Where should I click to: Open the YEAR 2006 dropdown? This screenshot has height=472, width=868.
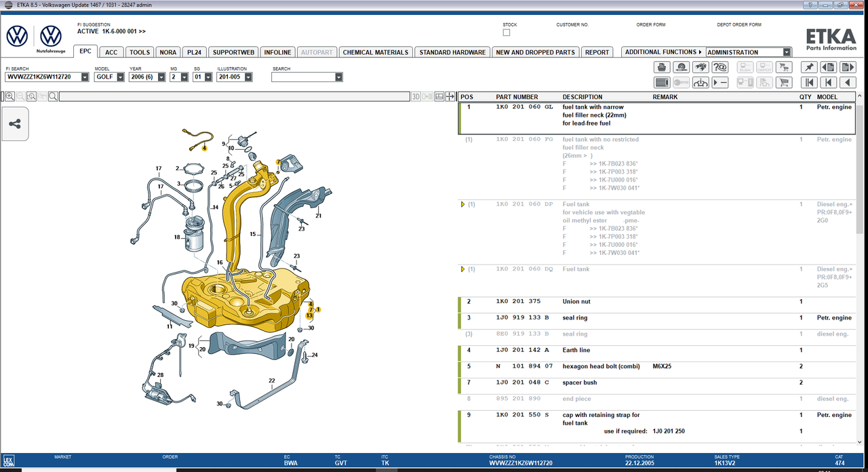161,77
